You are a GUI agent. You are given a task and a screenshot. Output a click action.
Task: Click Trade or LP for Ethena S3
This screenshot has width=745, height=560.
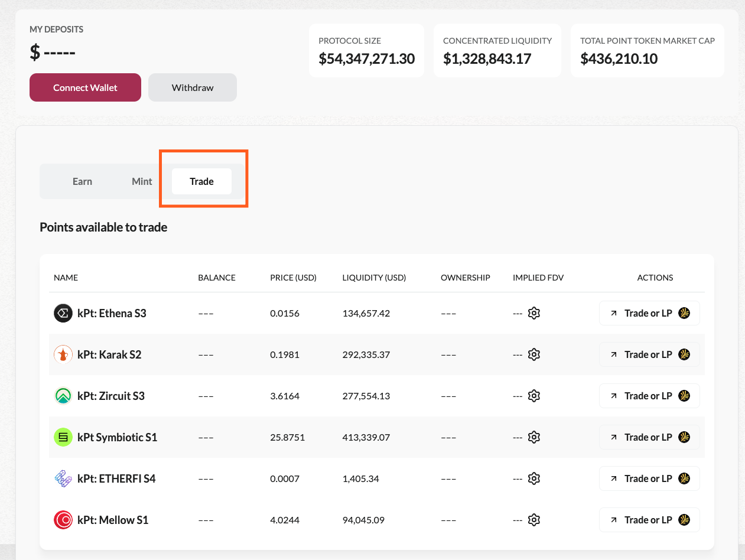click(x=649, y=313)
